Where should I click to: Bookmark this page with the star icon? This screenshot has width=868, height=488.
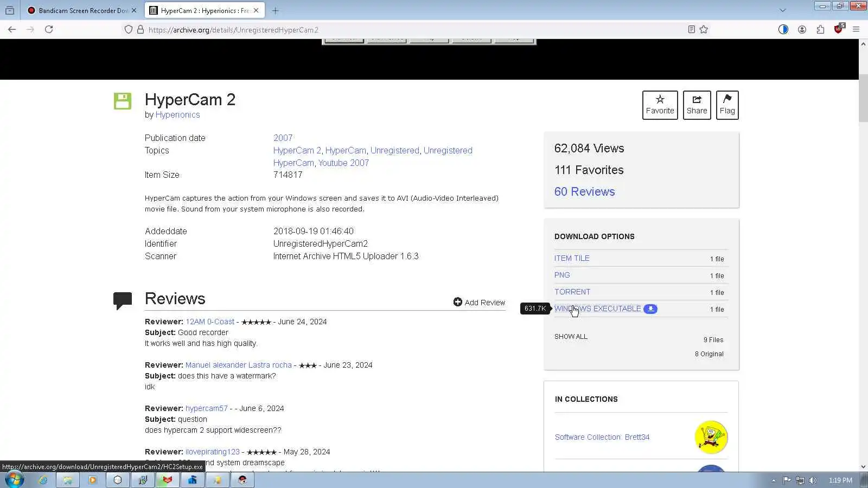[x=704, y=29]
